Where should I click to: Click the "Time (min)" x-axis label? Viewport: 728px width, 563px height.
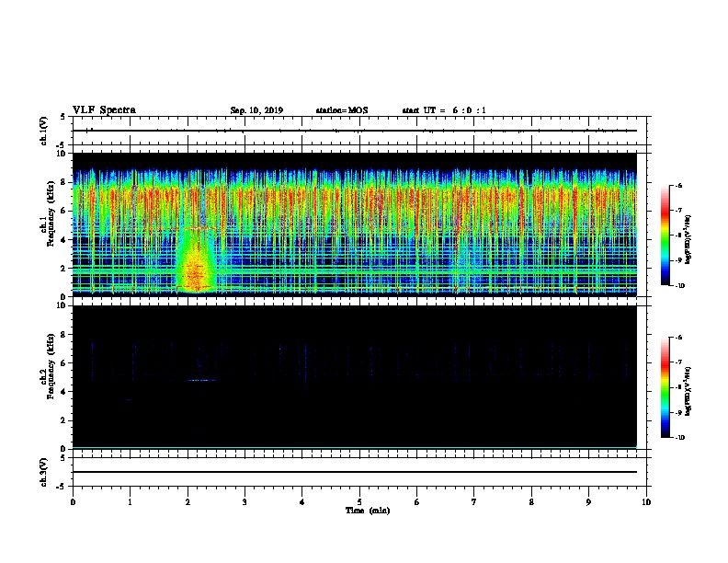tap(368, 511)
